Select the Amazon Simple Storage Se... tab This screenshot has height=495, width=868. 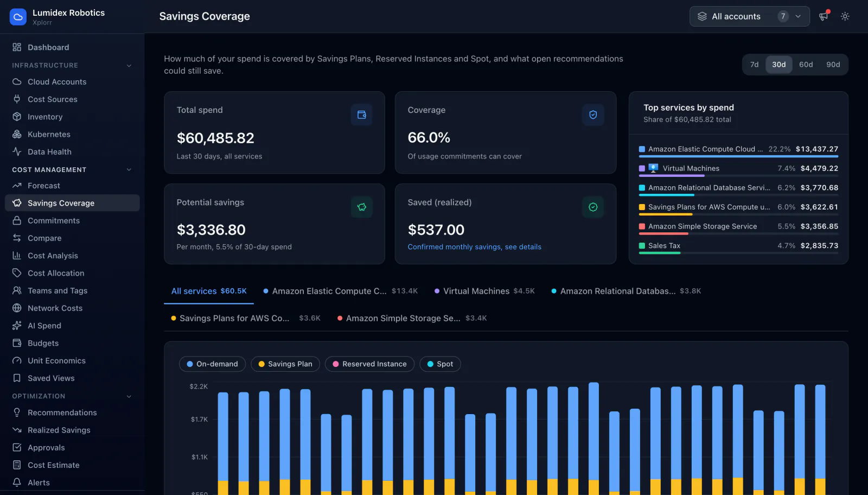412,319
